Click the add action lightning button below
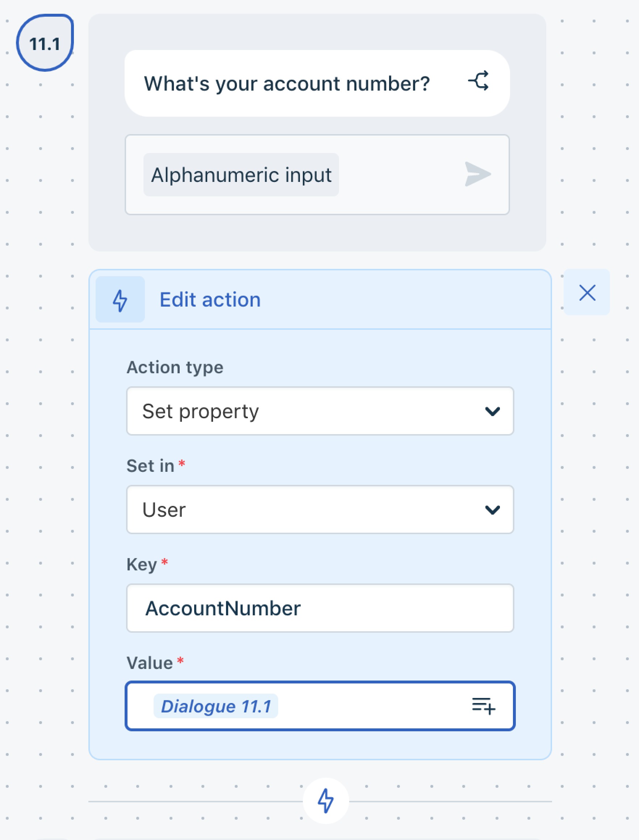Viewport: 639px width, 840px height. coord(326,801)
